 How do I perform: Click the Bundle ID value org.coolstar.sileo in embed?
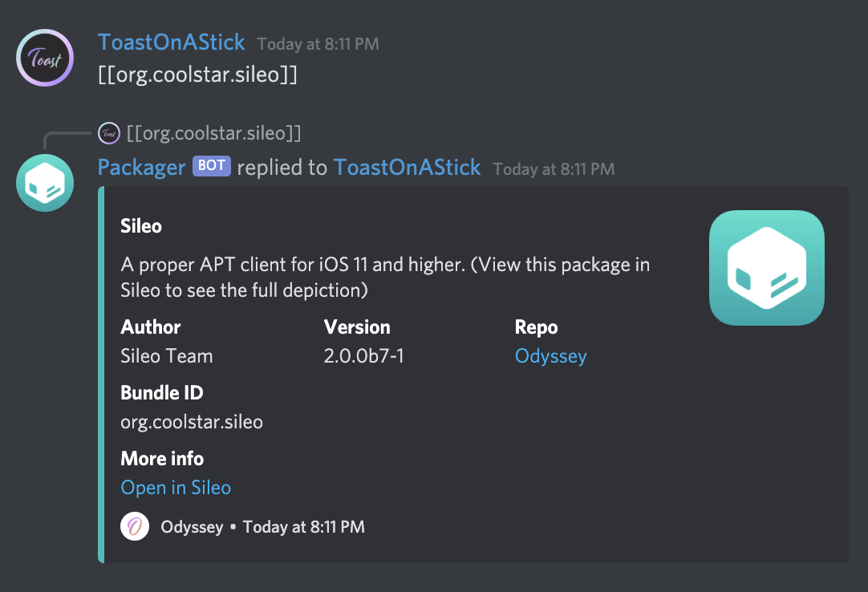point(192,421)
